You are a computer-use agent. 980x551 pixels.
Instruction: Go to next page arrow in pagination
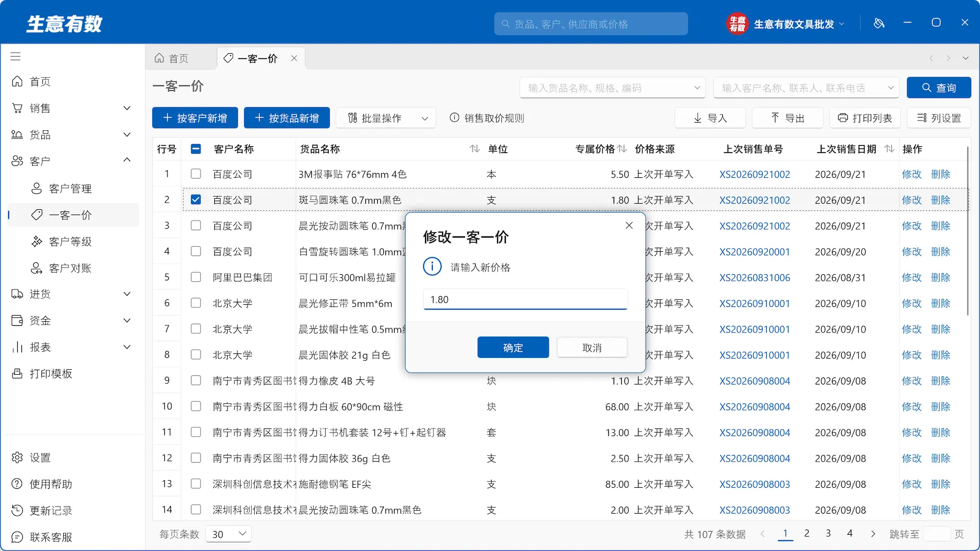(x=873, y=534)
